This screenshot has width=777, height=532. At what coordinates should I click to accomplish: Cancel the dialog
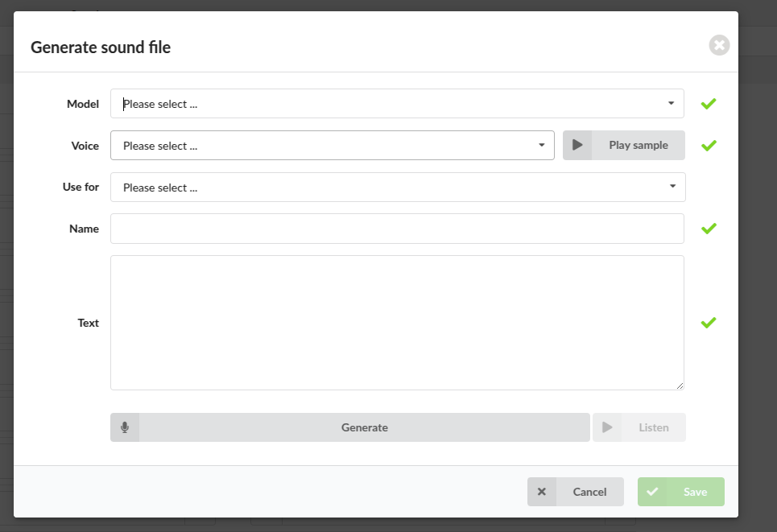click(576, 492)
